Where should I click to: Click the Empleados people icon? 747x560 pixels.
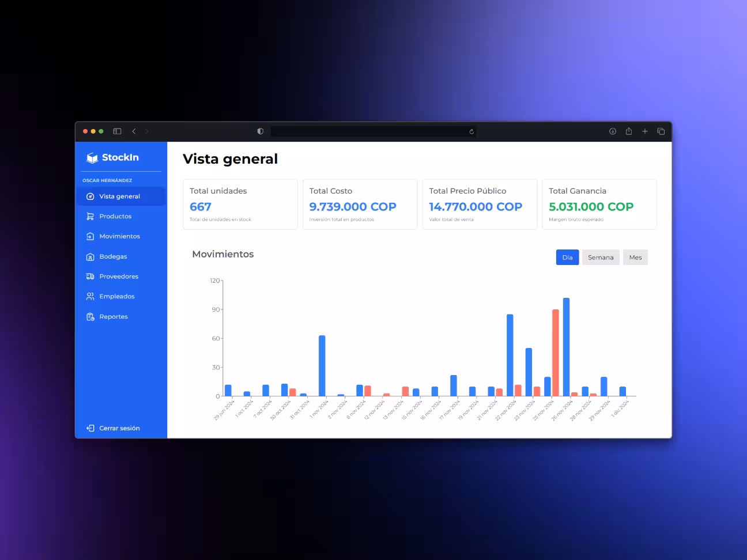tap(90, 297)
